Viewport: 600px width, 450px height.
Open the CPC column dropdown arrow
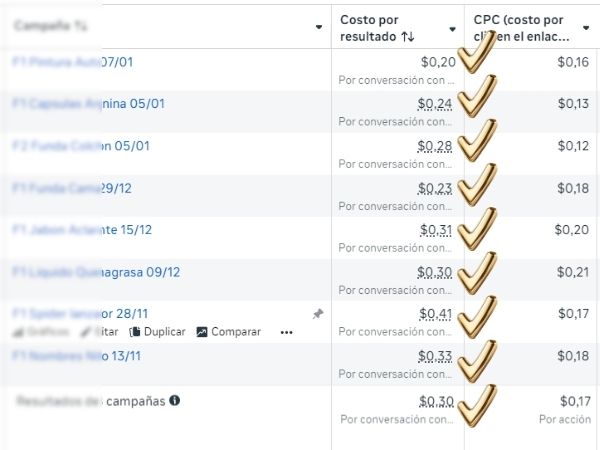586,27
